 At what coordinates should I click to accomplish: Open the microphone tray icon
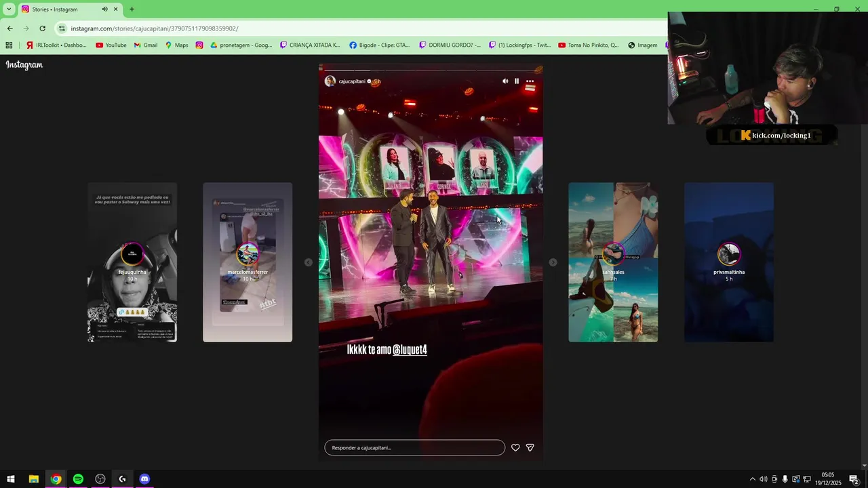[x=785, y=479]
